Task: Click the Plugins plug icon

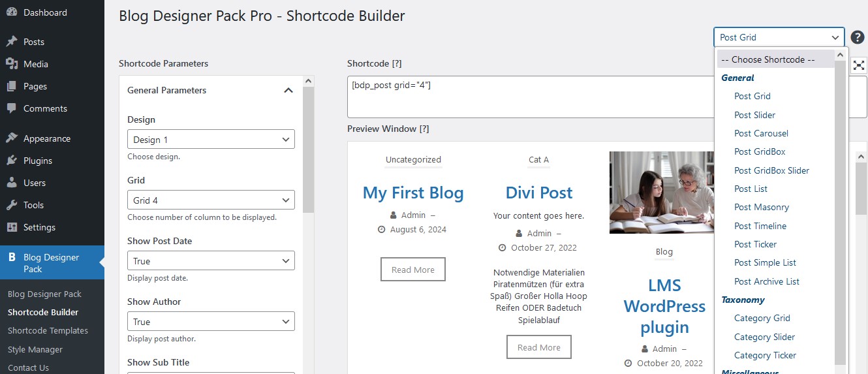Action: click(12, 161)
